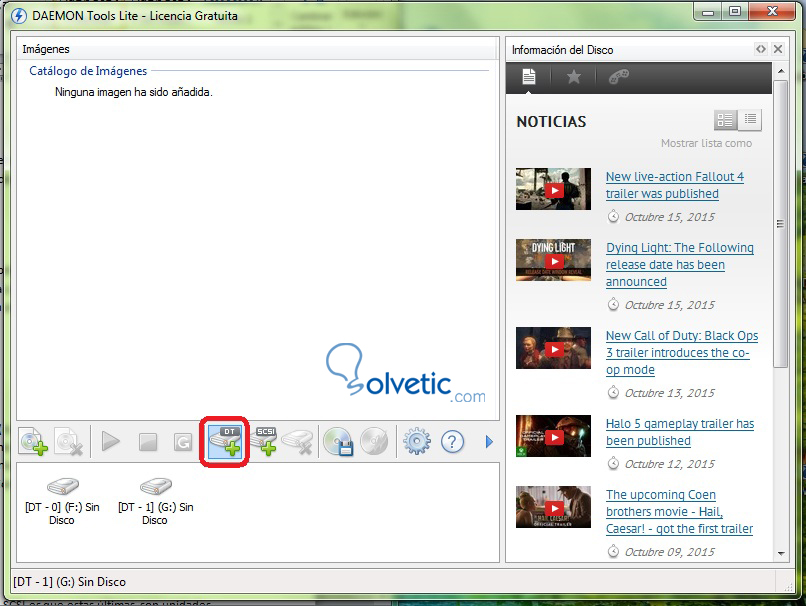The height and width of the screenshot is (606, 806).
Task: Click the 'Octubre 12, 2015' news date
Action: pos(669,464)
